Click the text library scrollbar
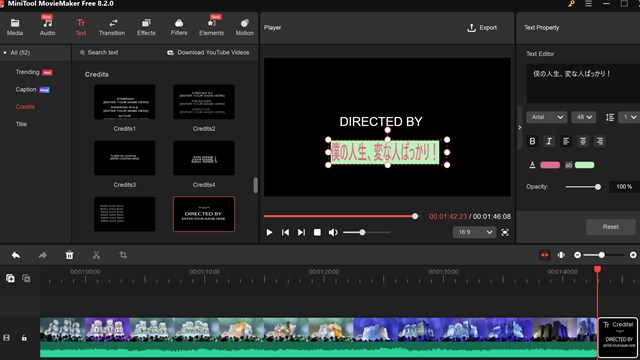Screen dimensions: 640x360 [256, 185]
